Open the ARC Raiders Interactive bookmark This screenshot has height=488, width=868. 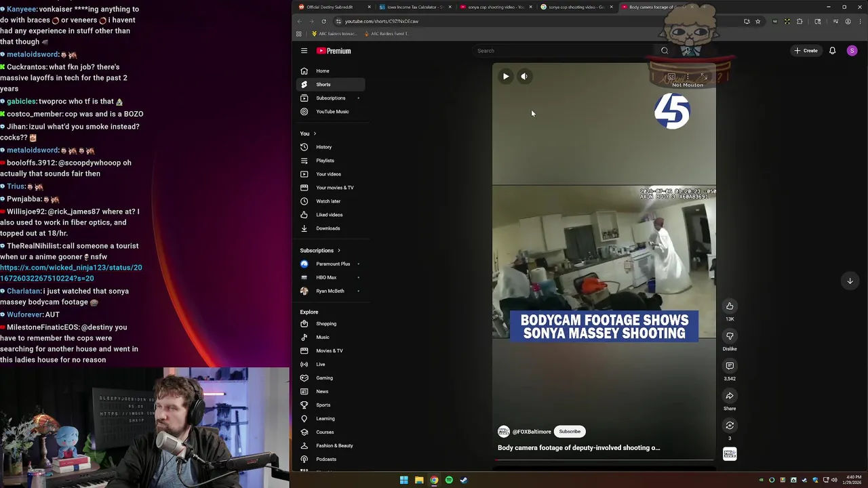click(x=334, y=34)
